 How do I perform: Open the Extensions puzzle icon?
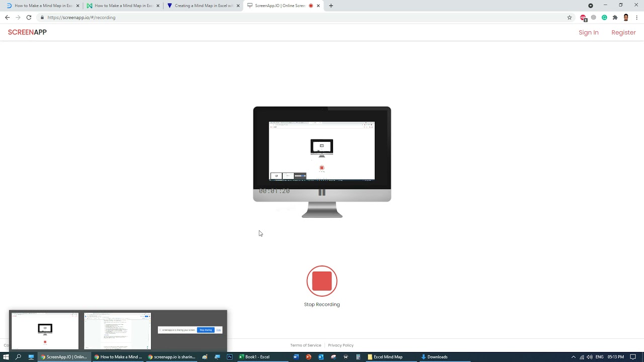tap(615, 17)
